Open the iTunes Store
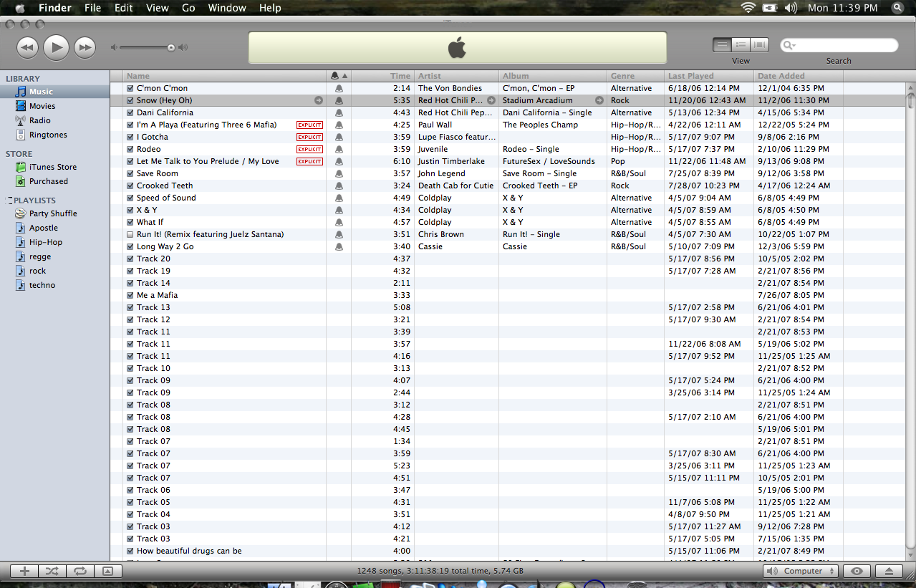This screenshot has height=588, width=916. point(55,167)
